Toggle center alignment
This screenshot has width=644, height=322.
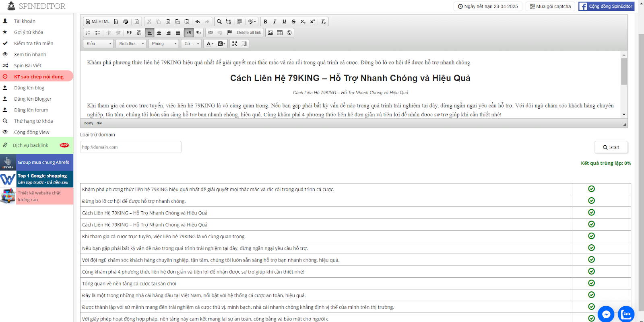coord(159,33)
